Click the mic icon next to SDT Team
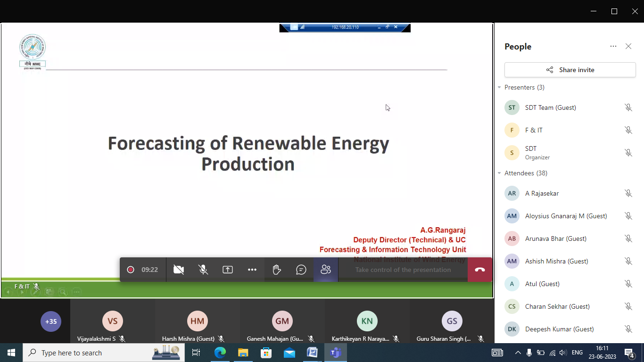This screenshot has width=644, height=362. tap(628, 107)
